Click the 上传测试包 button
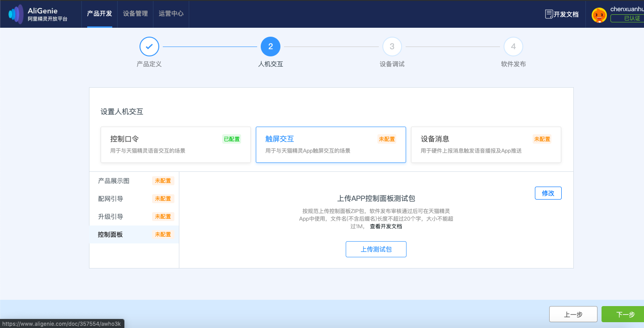 (x=376, y=249)
